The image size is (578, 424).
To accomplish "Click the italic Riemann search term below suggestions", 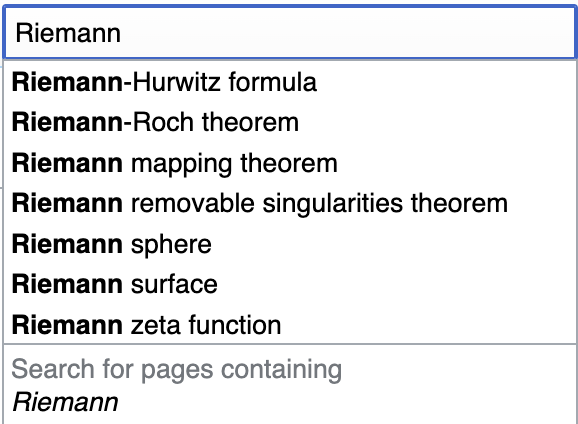I will pyautogui.click(x=65, y=402).
